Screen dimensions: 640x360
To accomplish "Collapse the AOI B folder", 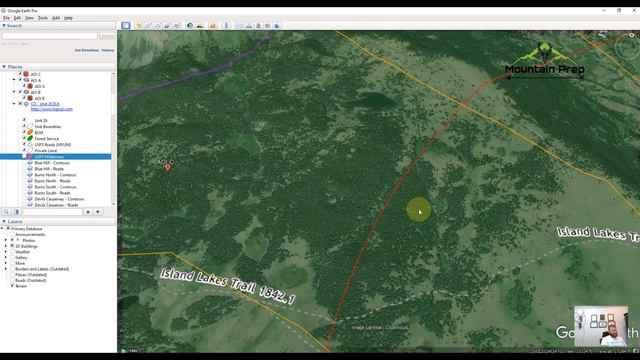I will [x=14, y=92].
